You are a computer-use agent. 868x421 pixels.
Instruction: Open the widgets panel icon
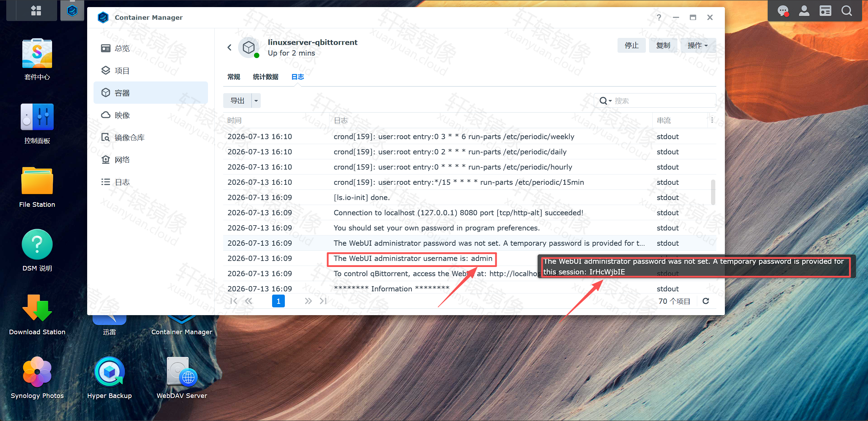pyautogui.click(x=825, y=11)
